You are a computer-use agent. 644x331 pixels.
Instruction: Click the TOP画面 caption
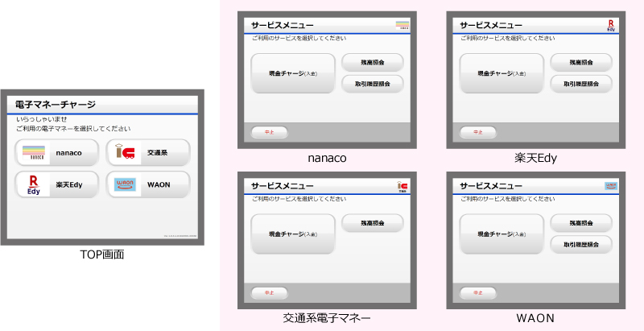[x=102, y=254]
